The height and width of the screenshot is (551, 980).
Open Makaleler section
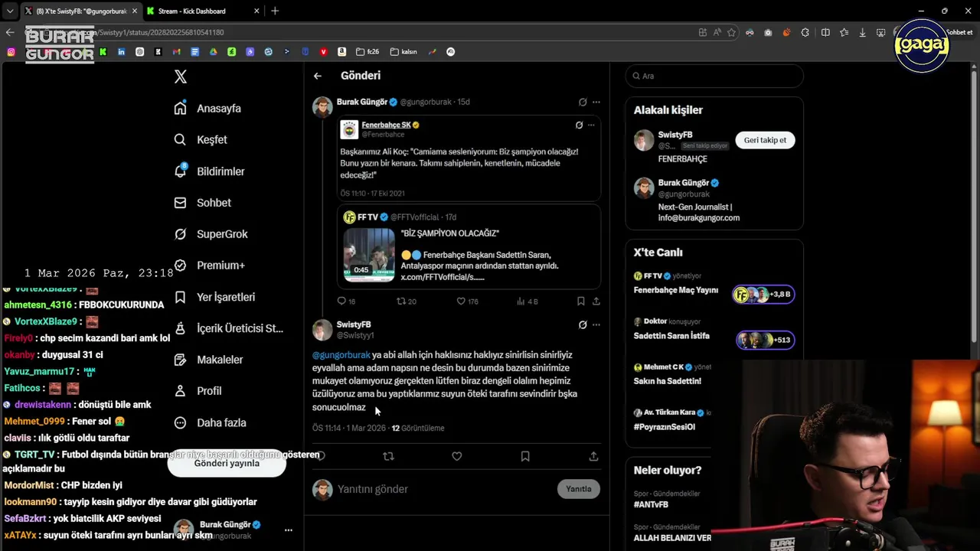(208, 360)
